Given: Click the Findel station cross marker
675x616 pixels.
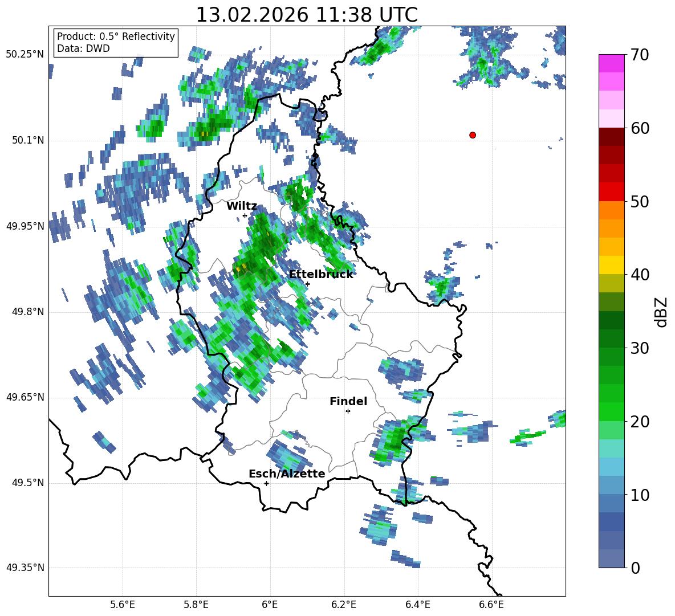Looking at the screenshot, I should point(348,411).
